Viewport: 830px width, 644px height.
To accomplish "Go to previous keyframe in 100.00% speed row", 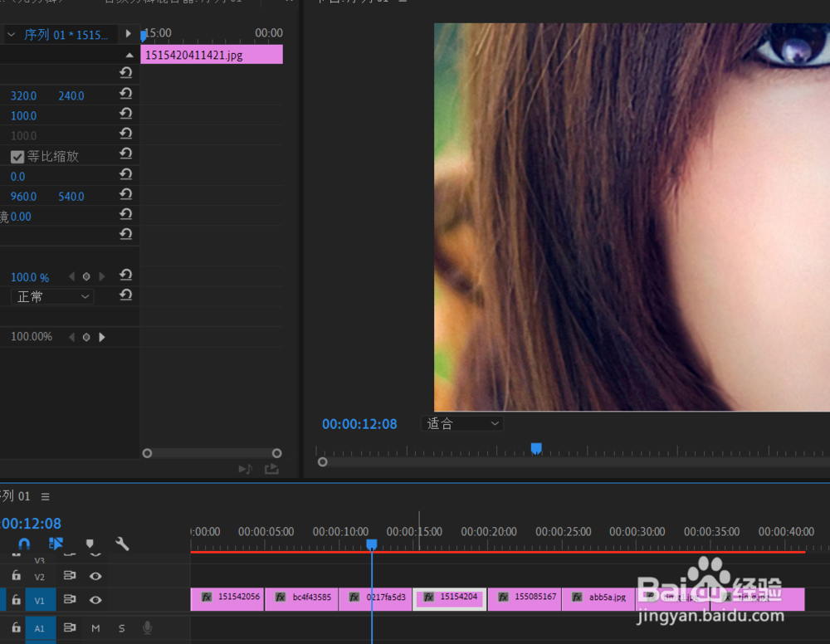I will pyautogui.click(x=72, y=337).
